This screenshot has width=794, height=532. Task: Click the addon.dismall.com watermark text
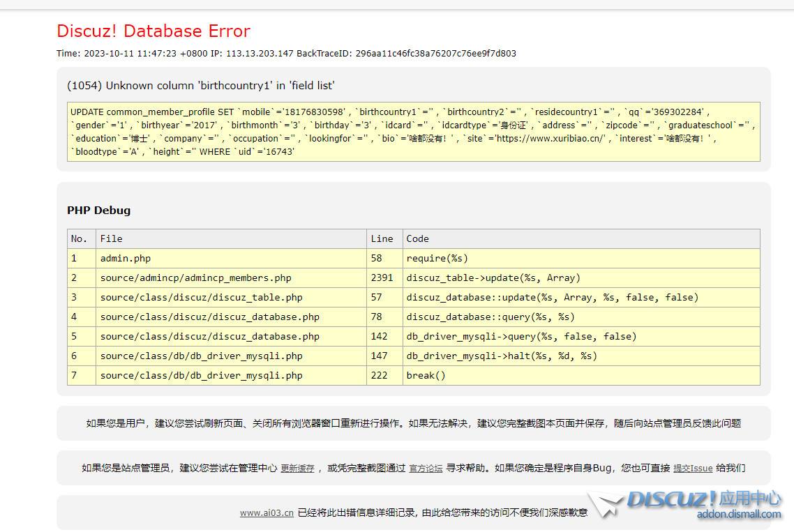click(x=739, y=515)
